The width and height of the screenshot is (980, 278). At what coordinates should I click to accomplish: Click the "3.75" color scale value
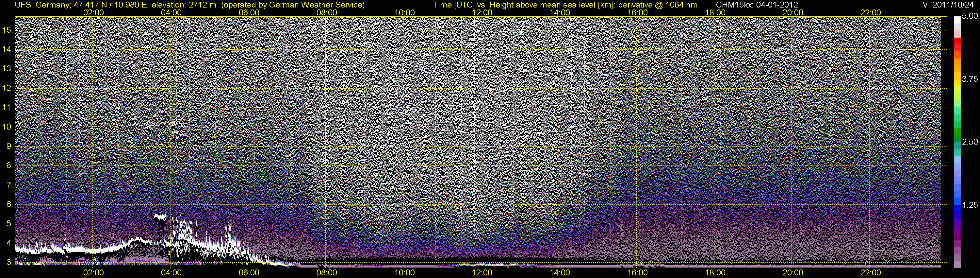pos(970,79)
